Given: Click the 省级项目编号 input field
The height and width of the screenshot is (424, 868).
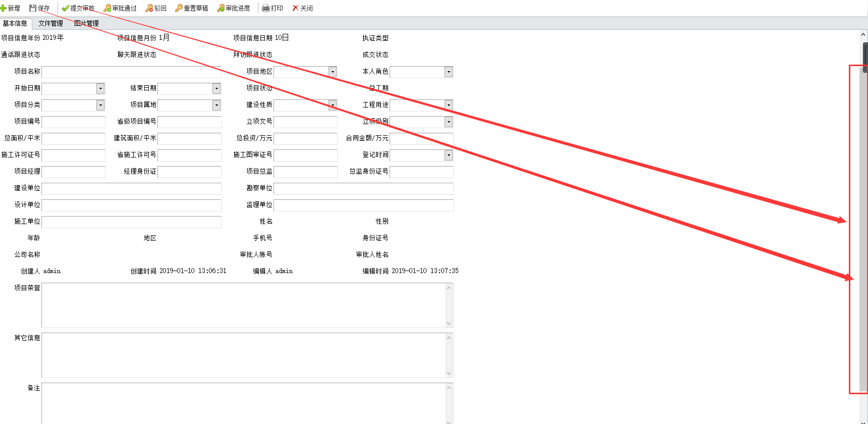Looking at the screenshot, I should click(189, 122).
